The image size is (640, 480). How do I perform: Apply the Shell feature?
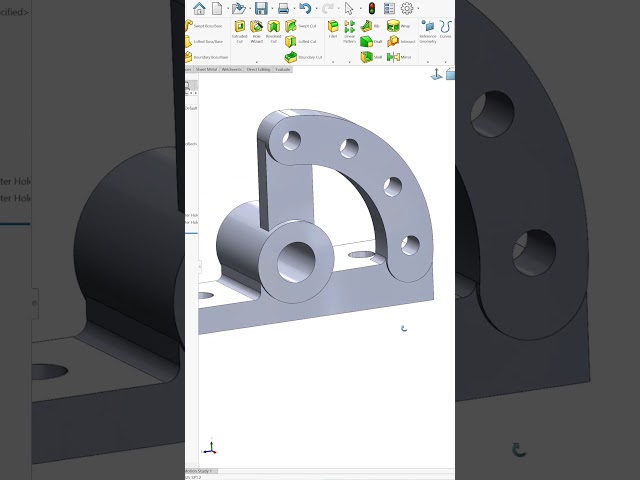[371, 57]
